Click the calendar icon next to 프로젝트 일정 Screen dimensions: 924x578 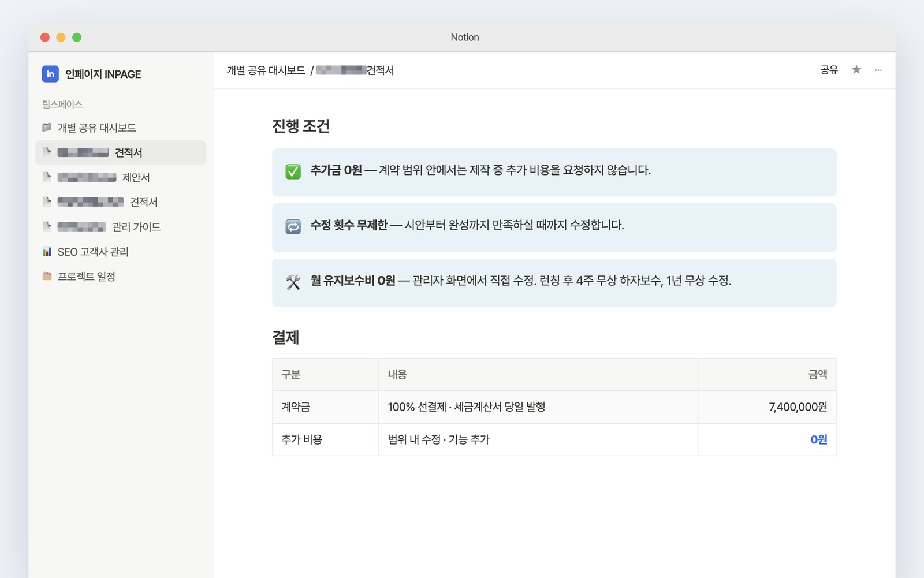[47, 276]
